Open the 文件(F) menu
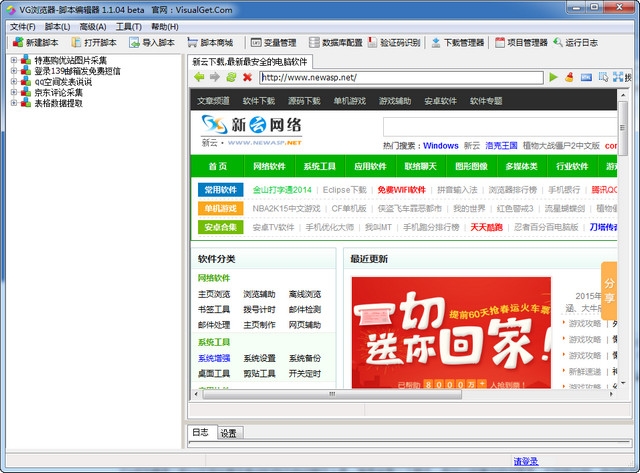The height and width of the screenshot is (473, 640). (23, 27)
